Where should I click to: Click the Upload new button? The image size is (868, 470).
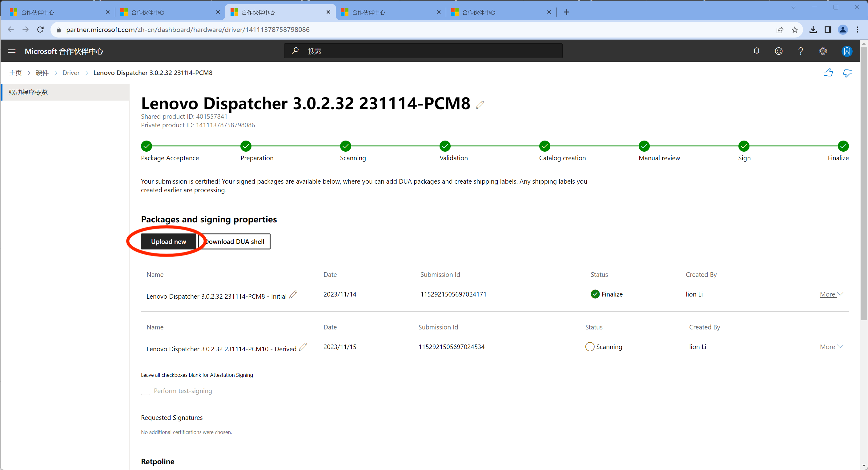click(168, 241)
